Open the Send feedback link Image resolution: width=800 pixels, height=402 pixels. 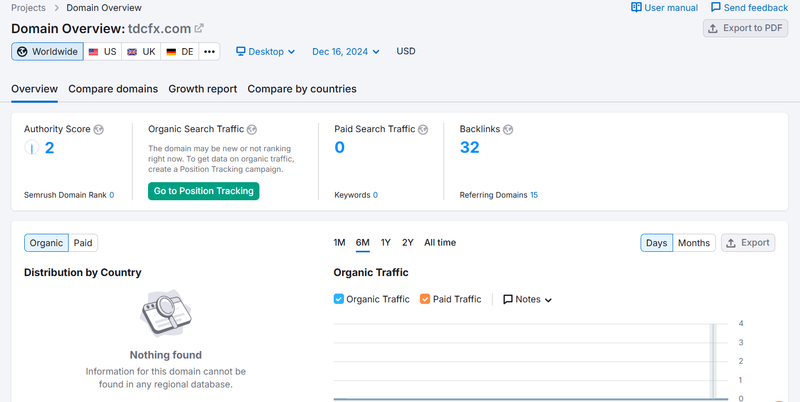[x=749, y=8]
